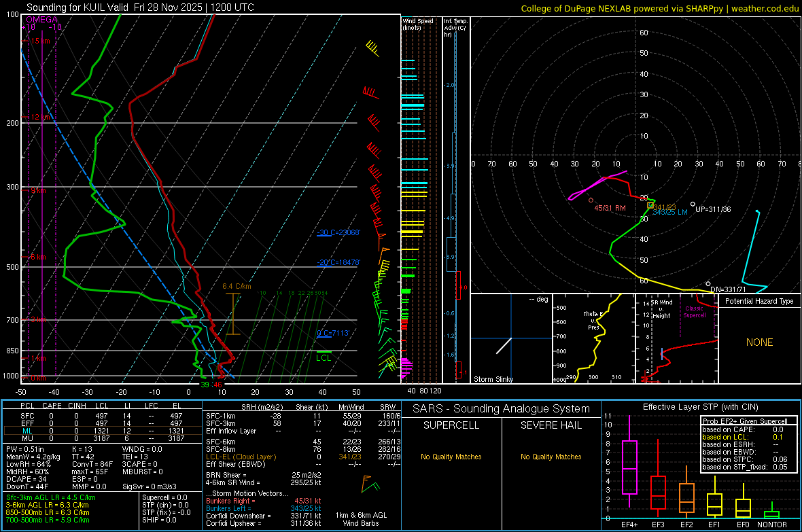The width and height of the screenshot is (802, 532).
Task: Click the Inf. Temp. Adv. panel header
Action: [x=455, y=28]
